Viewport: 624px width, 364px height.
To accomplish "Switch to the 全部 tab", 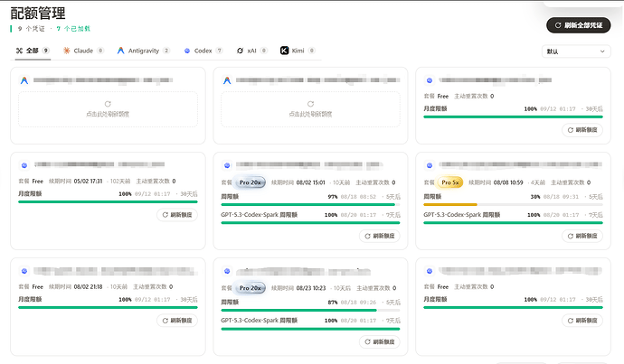I will pos(33,51).
